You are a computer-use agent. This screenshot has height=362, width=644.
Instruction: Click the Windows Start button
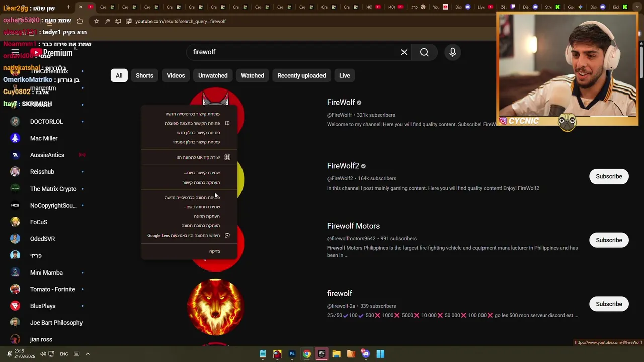coord(380,354)
